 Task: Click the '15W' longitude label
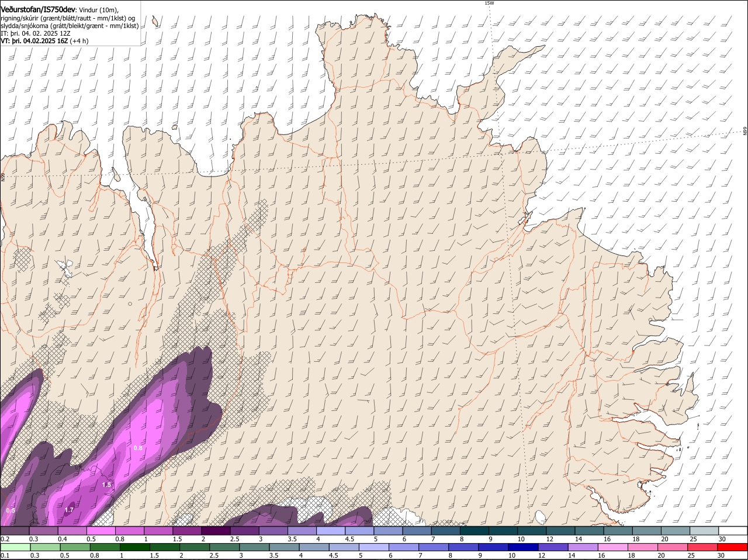coord(489,3)
